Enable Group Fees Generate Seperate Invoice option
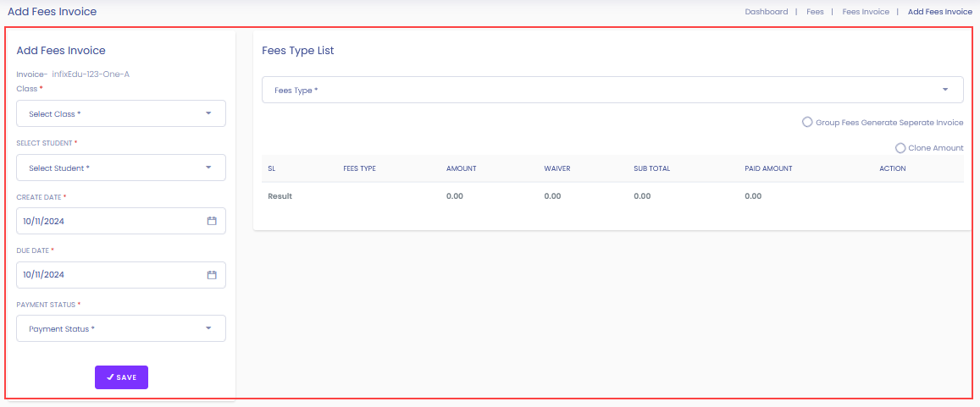The width and height of the screenshot is (980, 407). coord(807,123)
